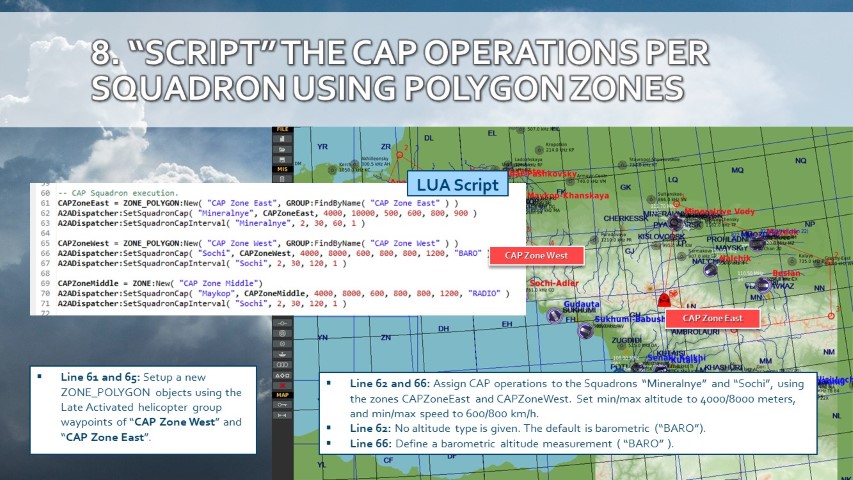Screen dimensions: 853x480
Task: Click the distance ruler tool icon
Action: pyautogui.click(x=283, y=415)
